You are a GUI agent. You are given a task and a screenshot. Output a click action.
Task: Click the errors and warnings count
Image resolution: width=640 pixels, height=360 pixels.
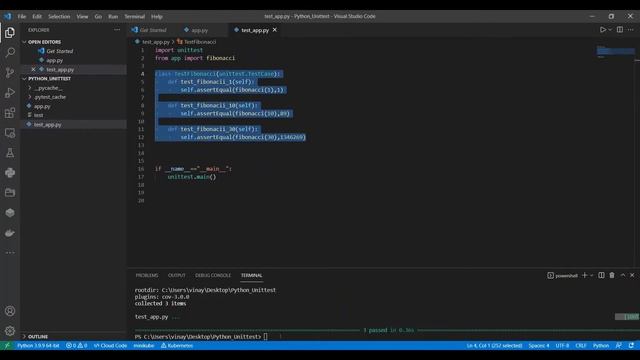[76, 345]
